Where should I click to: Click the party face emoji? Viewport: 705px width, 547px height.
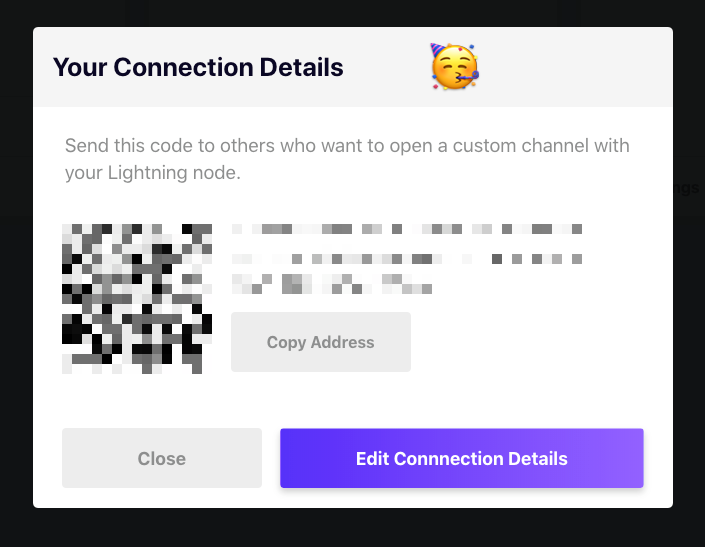(x=455, y=67)
